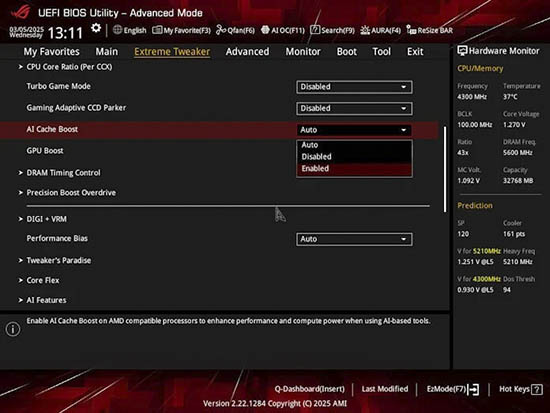The width and height of the screenshot is (550, 413).
Task: Choose Auto in the open dropdown list
Action: (x=354, y=145)
